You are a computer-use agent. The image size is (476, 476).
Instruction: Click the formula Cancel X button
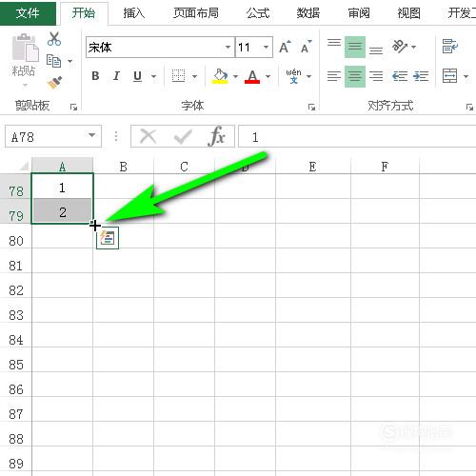pyautogui.click(x=148, y=137)
